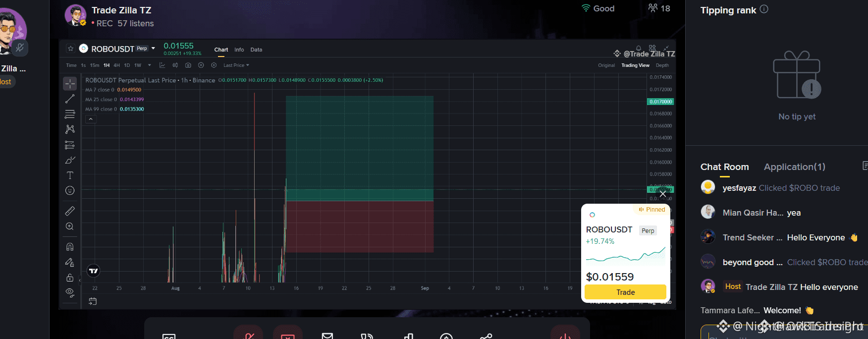This screenshot has width=868, height=339.
Task: Click MA 7 close indicator legend
Action: (113, 90)
